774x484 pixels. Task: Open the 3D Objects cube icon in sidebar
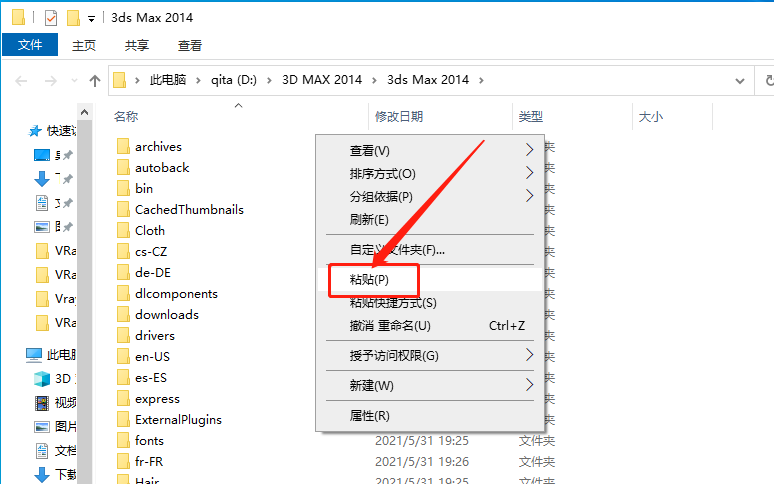coord(42,379)
